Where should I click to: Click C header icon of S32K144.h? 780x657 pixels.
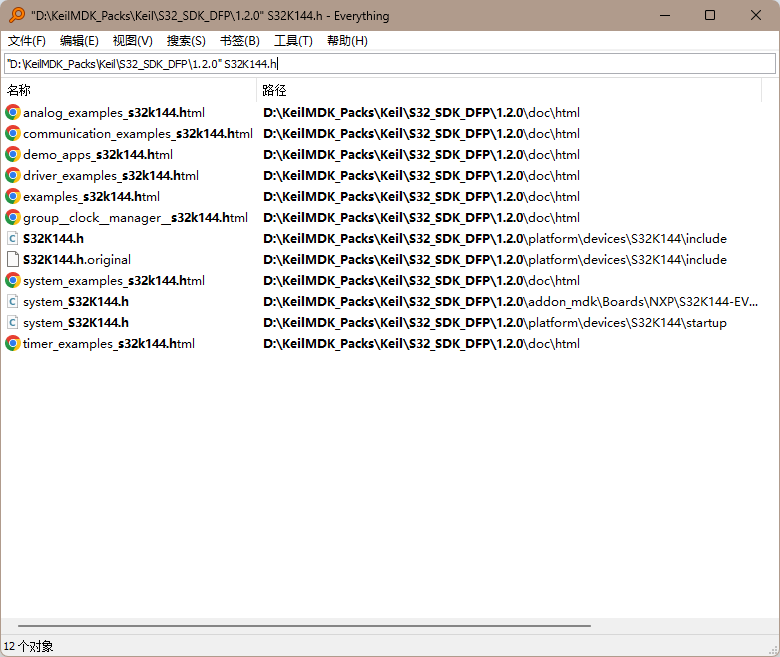[13, 238]
